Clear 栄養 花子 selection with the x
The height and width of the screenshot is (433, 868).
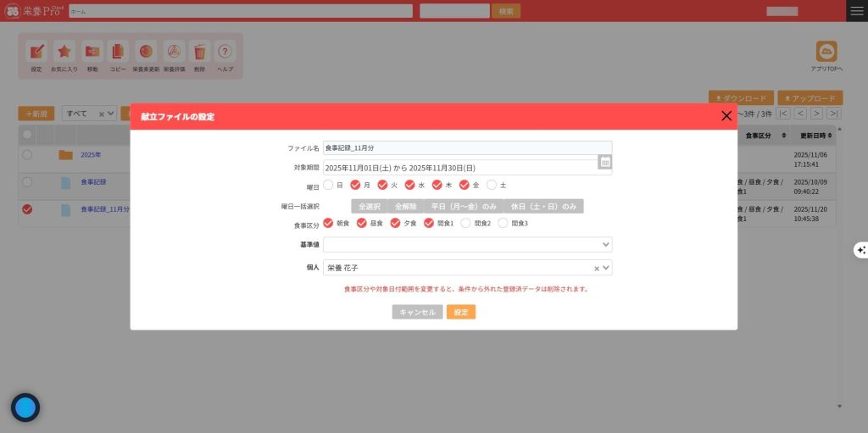click(x=596, y=268)
